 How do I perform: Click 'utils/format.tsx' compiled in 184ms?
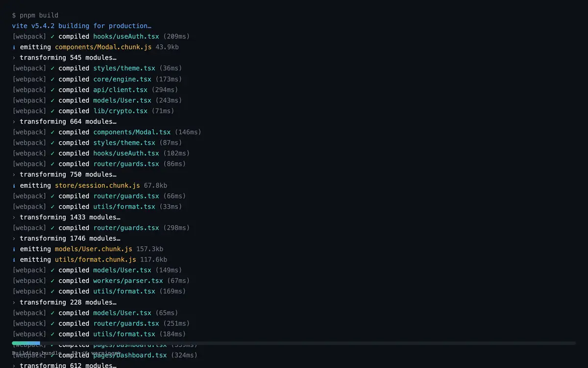point(124,334)
